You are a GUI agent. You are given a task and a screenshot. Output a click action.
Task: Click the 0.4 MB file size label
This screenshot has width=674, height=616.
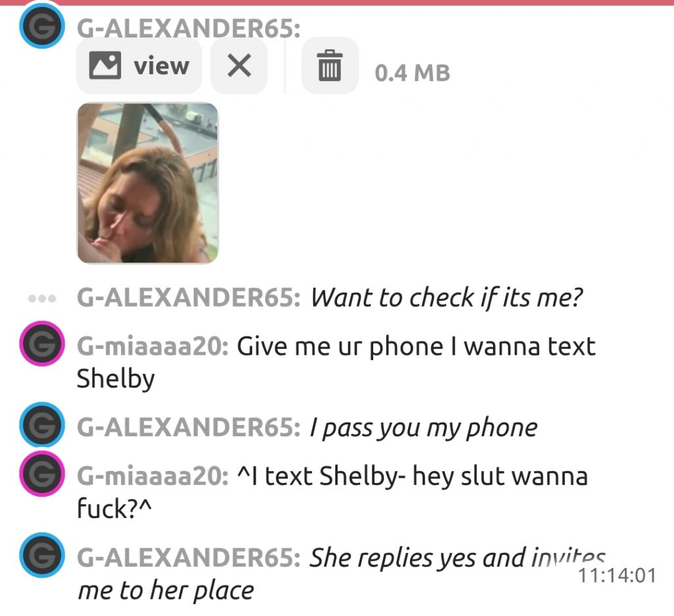412,72
